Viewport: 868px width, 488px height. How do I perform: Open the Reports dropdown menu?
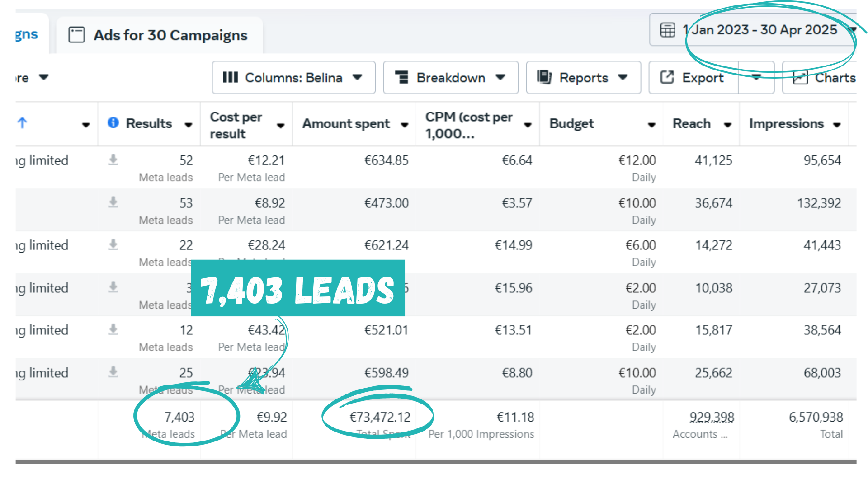click(x=583, y=78)
